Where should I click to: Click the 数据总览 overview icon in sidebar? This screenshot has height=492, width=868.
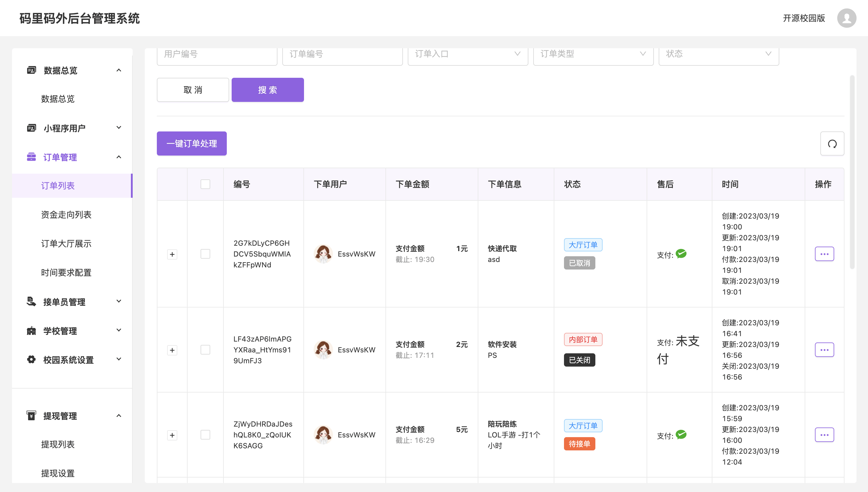(x=31, y=70)
